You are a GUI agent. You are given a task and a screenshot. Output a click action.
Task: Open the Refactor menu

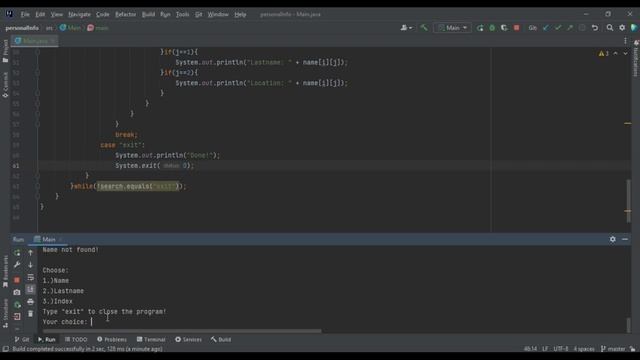[x=125, y=14]
